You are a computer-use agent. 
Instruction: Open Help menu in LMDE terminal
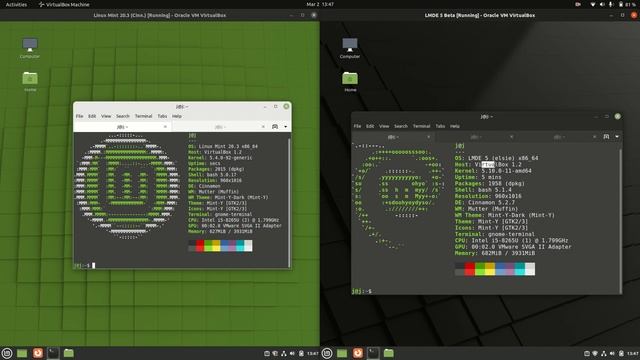[455, 126]
